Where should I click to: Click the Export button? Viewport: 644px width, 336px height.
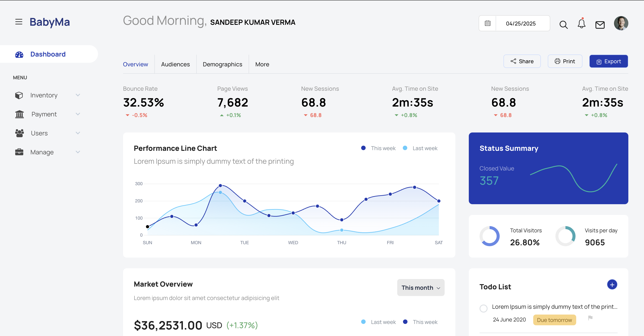coord(608,61)
